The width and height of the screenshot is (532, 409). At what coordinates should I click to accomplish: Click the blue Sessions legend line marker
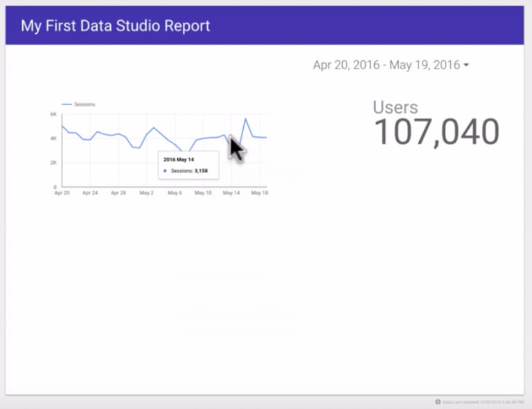click(66, 104)
